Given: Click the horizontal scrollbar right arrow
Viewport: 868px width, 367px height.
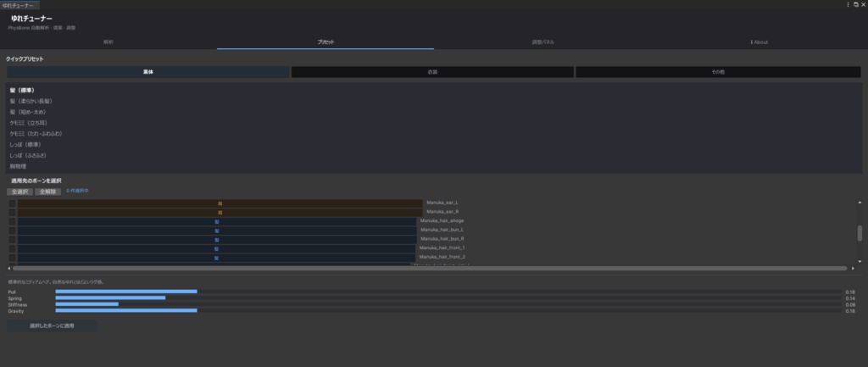Looking at the screenshot, I should [x=853, y=268].
